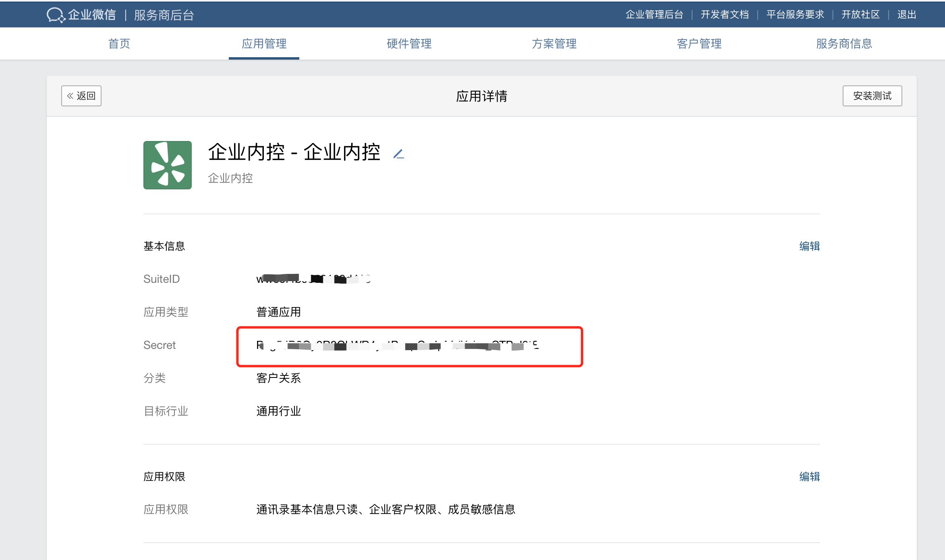This screenshot has width=945, height=560.
Task: Click 编辑 next to 应用权限 section
Action: click(x=809, y=477)
